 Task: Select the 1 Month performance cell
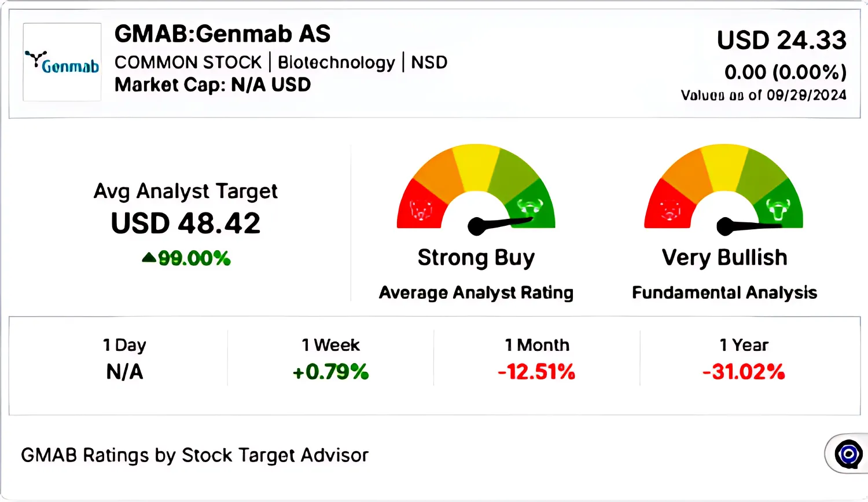[536, 359]
